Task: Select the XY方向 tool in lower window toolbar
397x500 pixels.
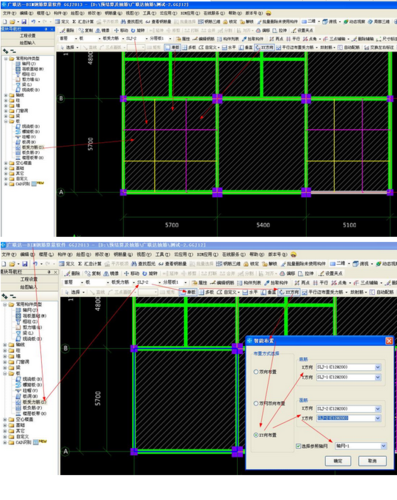Action: pos(289,292)
